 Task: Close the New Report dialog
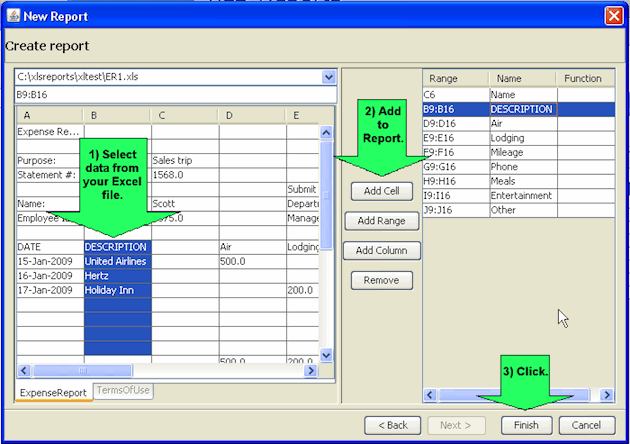tap(614, 16)
